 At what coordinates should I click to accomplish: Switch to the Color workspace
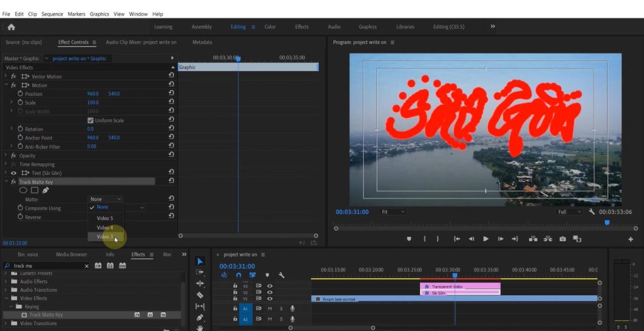click(270, 26)
